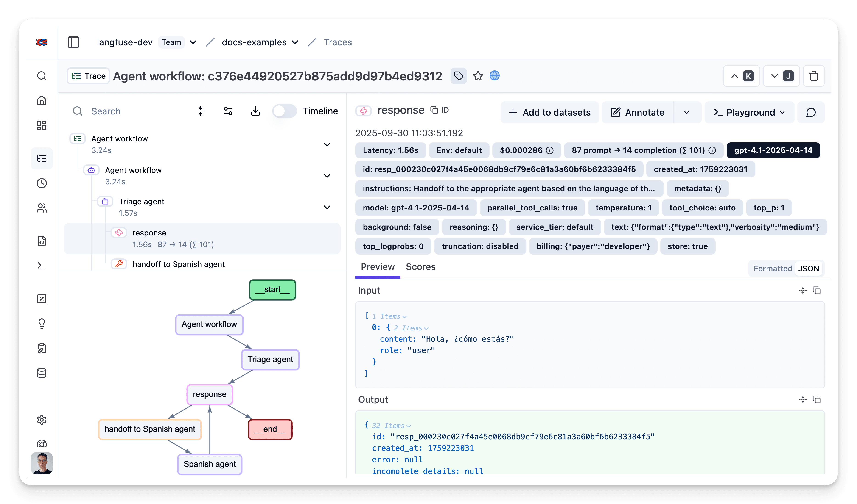The height and width of the screenshot is (504, 857).
Task: Click the Langfuse logo icon
Action: coord(42,42)
